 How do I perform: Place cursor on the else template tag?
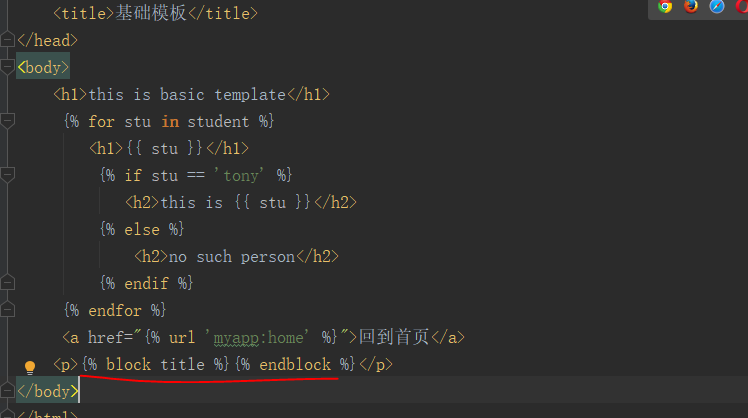(142, 230)
